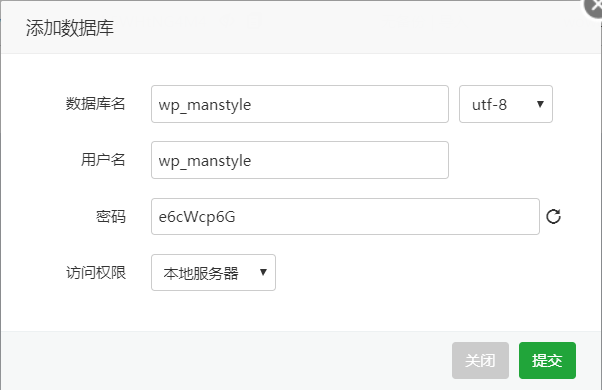Click the 用户名 label

click(x=103, y=160)
